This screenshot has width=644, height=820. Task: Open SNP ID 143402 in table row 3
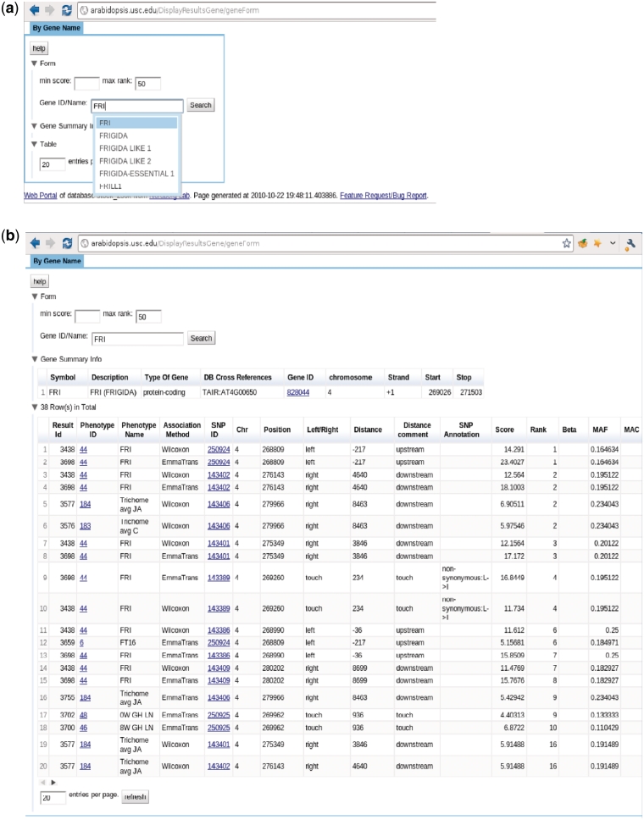point(219,475)
